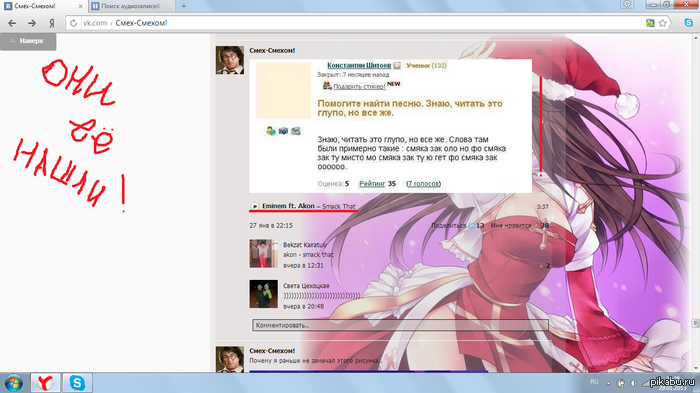
Task: Open the Смех-Смехом! name on the second post
Action: tap(272, 351)
